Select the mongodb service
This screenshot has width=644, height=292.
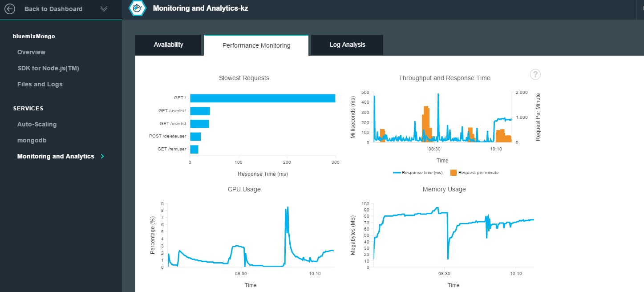(32, 140)
